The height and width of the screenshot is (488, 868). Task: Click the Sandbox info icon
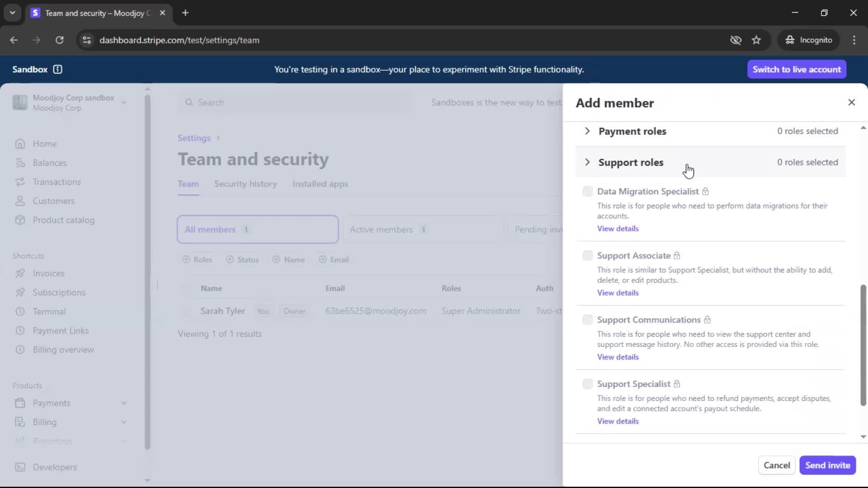pyautogui.click(x=57, y=70)
